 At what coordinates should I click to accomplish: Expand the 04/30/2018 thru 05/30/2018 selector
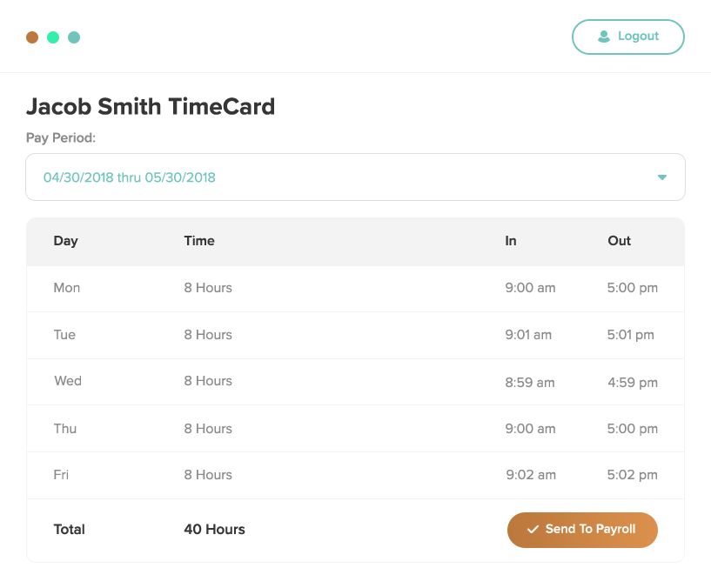pos(355,177)
